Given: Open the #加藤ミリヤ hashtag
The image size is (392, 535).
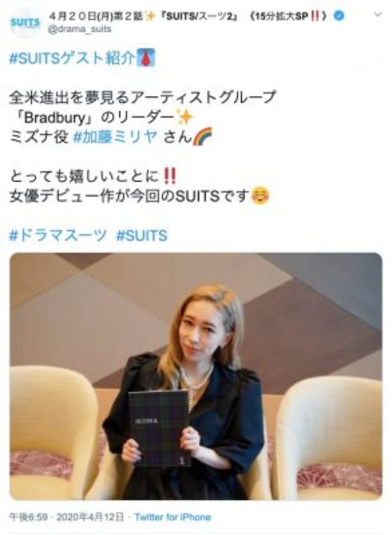Looking at the screenshot, I should click(116, 138).
